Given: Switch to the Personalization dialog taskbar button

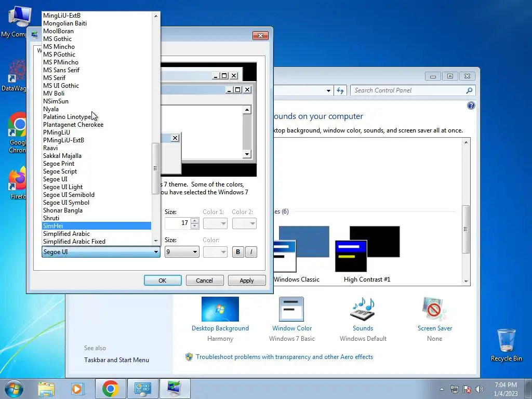Looking at the screenshot, I should point(175,389).
